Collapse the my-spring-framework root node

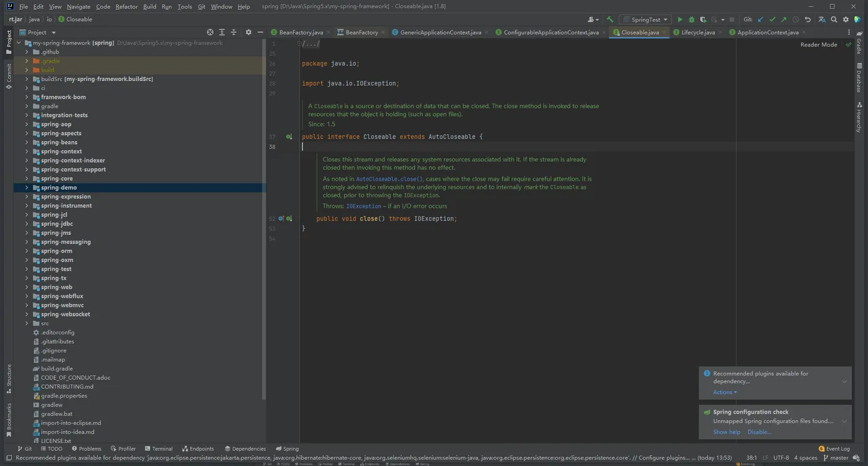coord(19,43)
